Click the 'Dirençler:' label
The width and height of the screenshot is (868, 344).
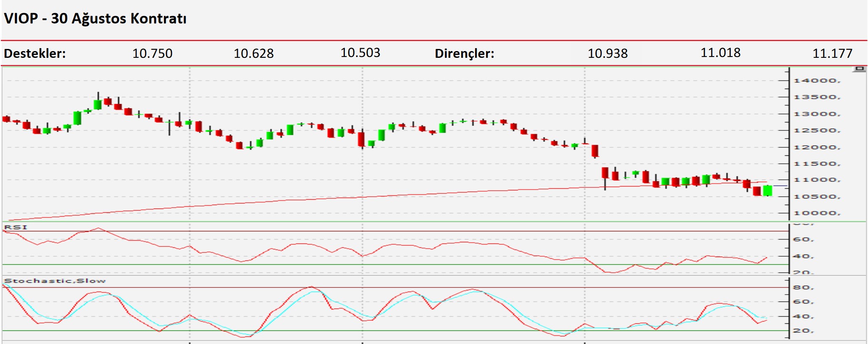(464, 54)
